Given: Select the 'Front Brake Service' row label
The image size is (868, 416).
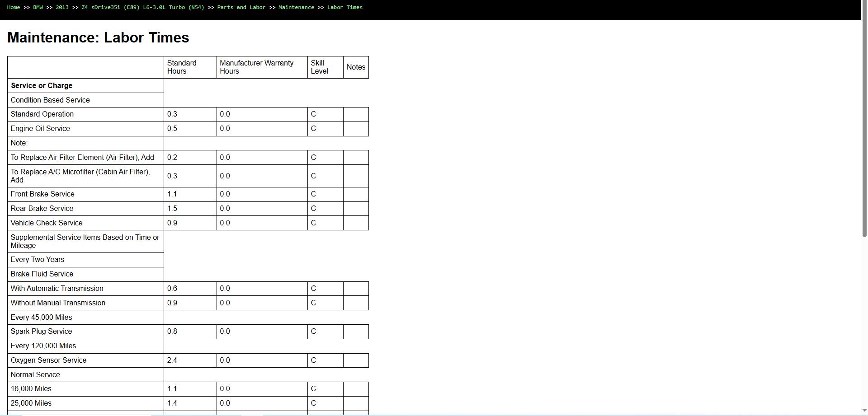Looking at the screenshot, I should click(x=42, y=194).
